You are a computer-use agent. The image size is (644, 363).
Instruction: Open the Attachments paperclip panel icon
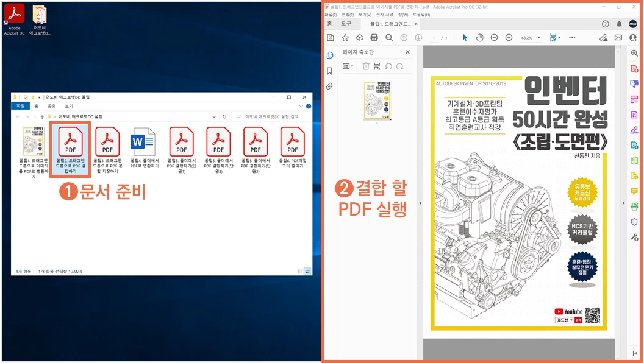point(329,86)
